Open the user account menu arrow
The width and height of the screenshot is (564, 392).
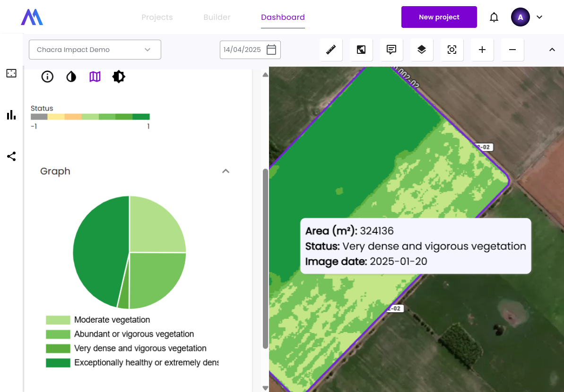539,17
